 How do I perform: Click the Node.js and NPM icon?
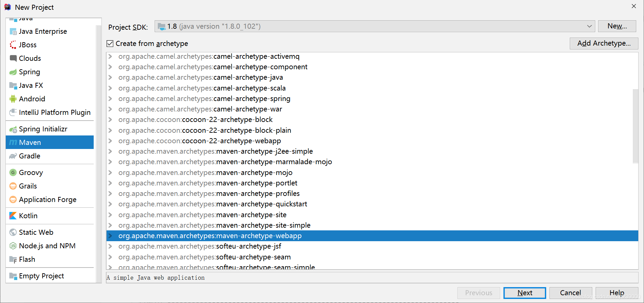coord(13,246)
